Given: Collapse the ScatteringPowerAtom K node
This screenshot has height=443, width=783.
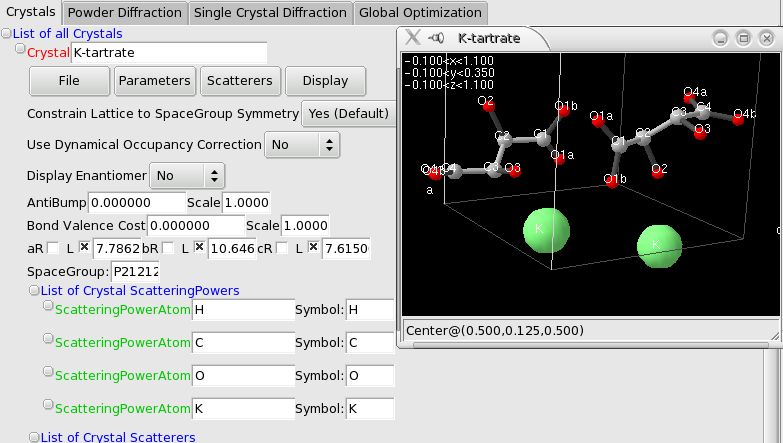Looking at the screenshot, I should (48, 404).
